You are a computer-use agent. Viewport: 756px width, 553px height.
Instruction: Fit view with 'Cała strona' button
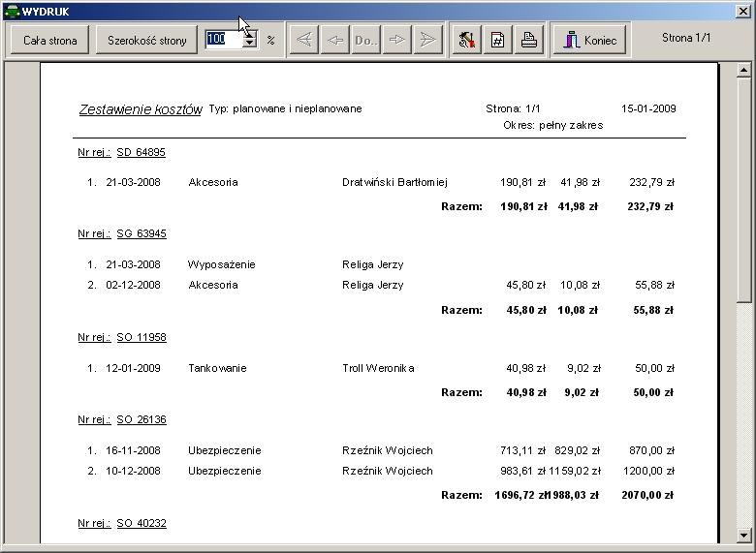pyautogui.click(x=50, y=40)
